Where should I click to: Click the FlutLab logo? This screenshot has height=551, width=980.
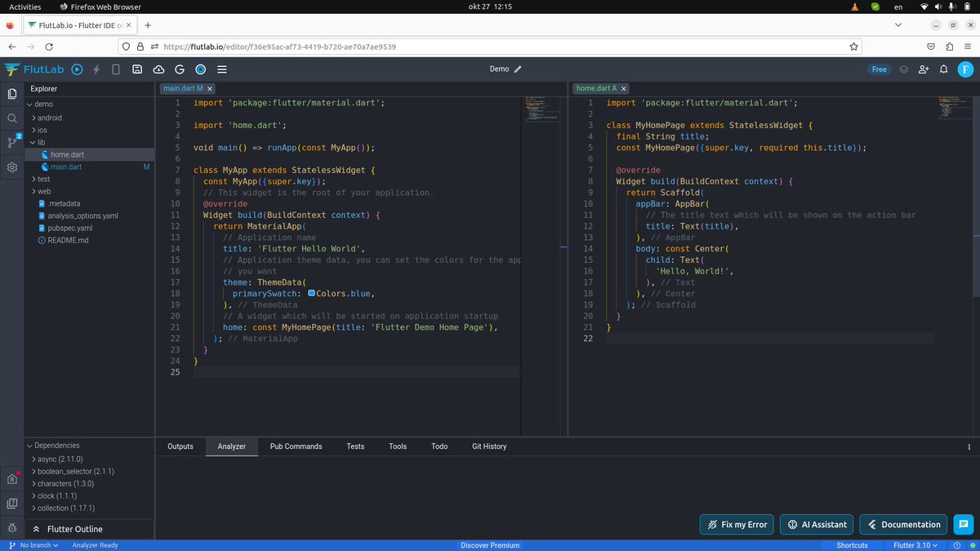(x=33, y=69)
